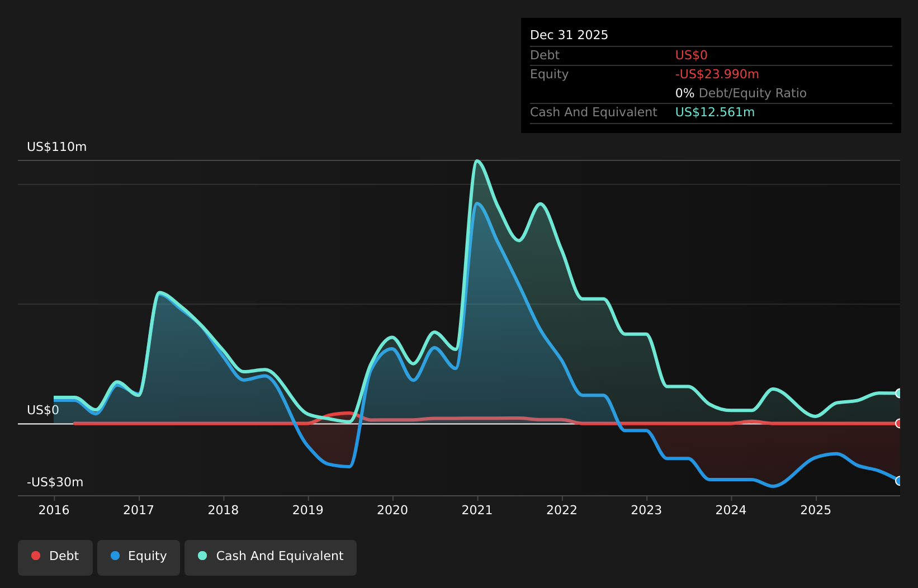Click the Equity end-point marker on chart
Screen dimensions: 918x588
[899, 481]
